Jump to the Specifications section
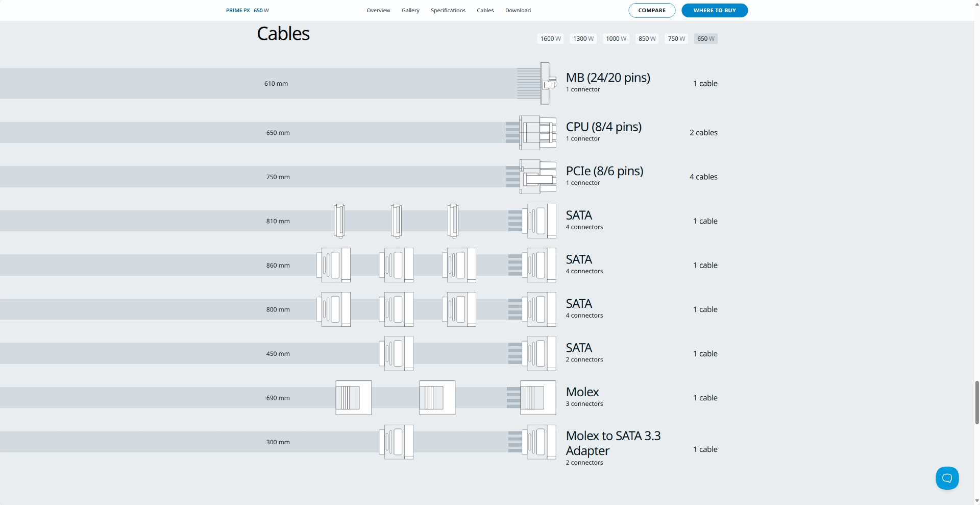 pyautogui.click(x=448, y=10)
